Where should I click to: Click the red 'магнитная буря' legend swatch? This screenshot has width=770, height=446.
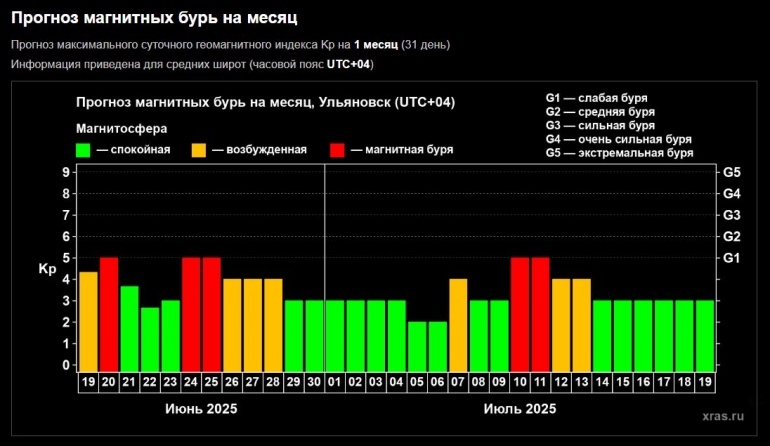tap(338, 150)
